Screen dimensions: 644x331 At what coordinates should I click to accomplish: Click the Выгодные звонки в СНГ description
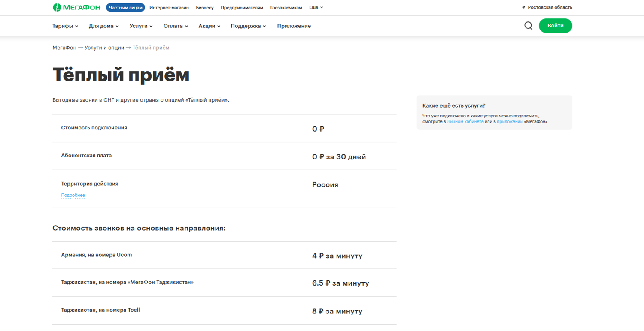[141, 100]
